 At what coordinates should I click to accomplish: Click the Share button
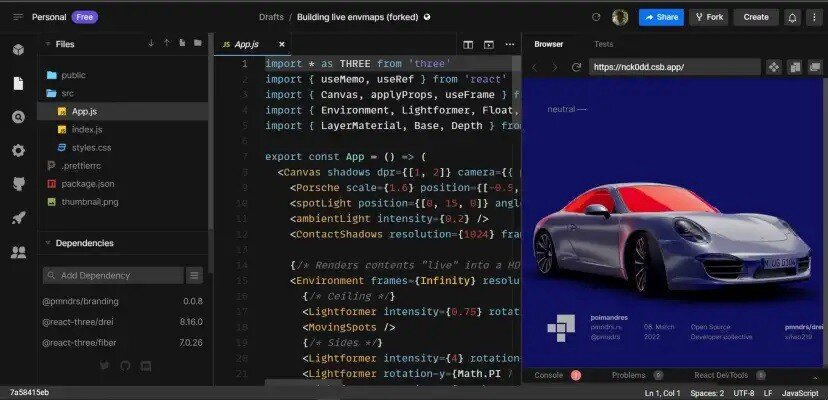(661, 17)
